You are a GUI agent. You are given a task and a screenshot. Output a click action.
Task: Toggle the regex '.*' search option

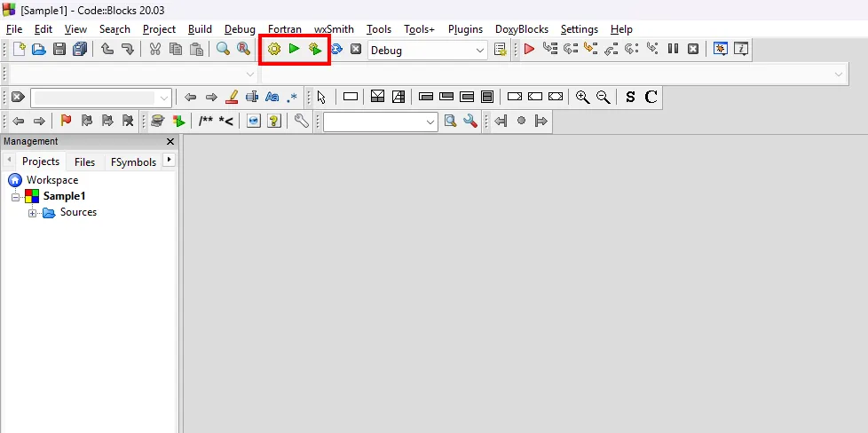(293, 97)
